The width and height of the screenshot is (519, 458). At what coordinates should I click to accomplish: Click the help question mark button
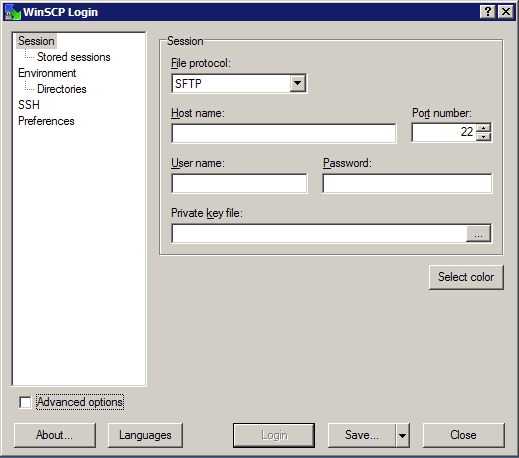[488, 12]
